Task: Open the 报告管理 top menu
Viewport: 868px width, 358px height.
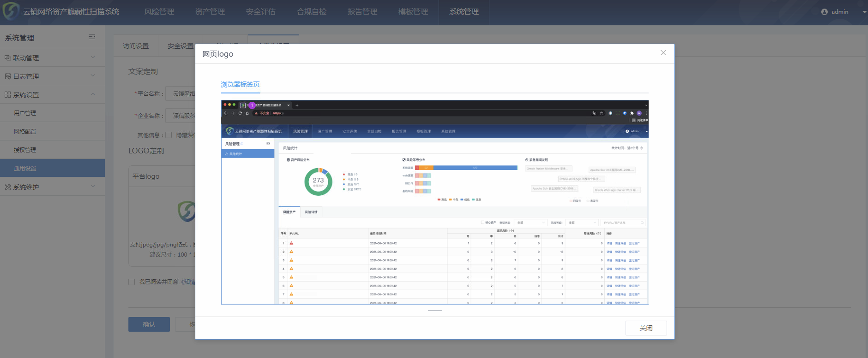Action: tap(362, 12)
